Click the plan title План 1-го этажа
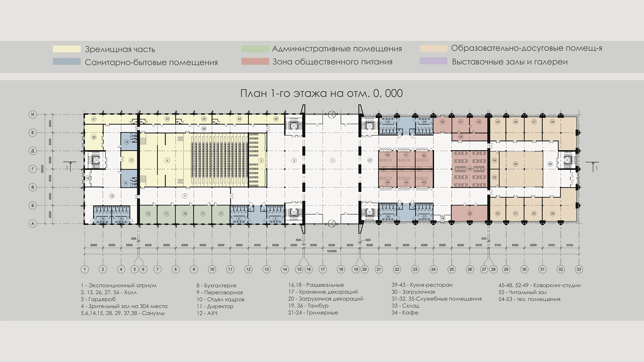 tap(321, 93)
